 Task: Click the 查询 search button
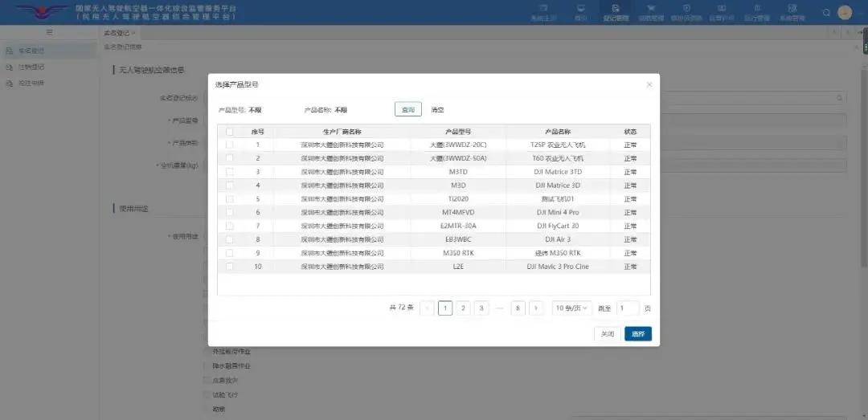pos(408,109)
